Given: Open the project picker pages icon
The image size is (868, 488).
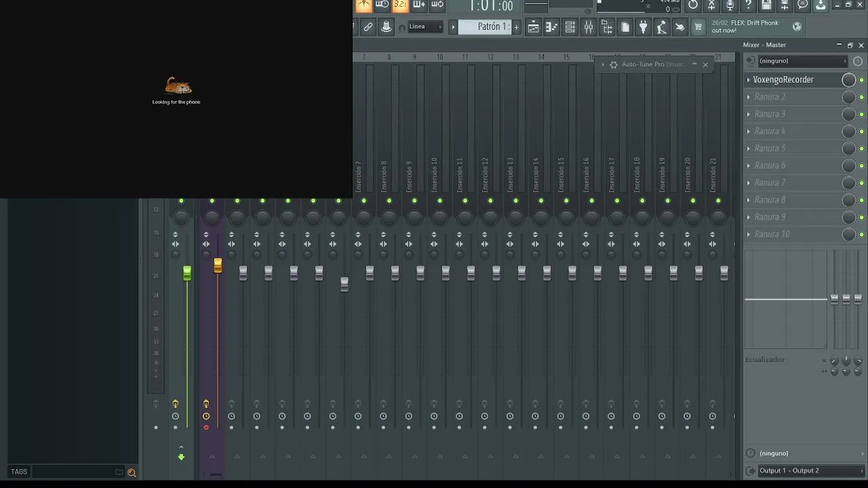Looking at the screenshot, I should click(625, 27).
